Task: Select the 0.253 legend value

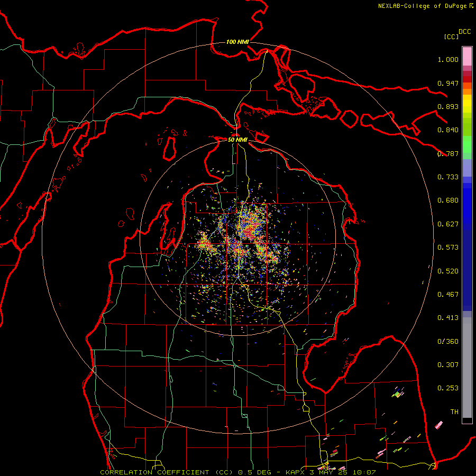Action: point(448,388)
